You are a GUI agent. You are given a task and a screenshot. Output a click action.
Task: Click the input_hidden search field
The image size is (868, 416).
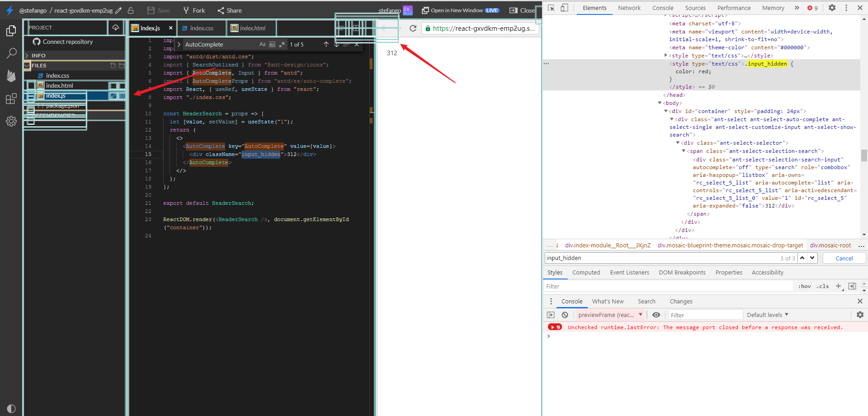point(661,258)
